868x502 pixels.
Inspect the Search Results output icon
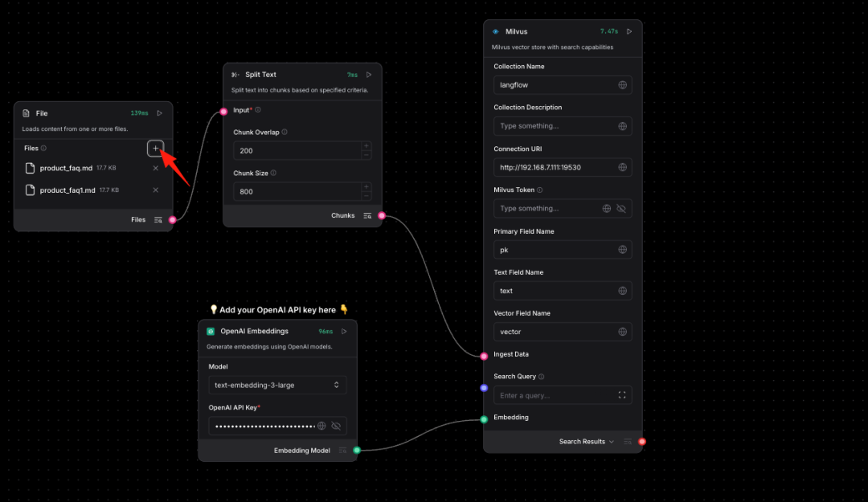click(627, 442)
